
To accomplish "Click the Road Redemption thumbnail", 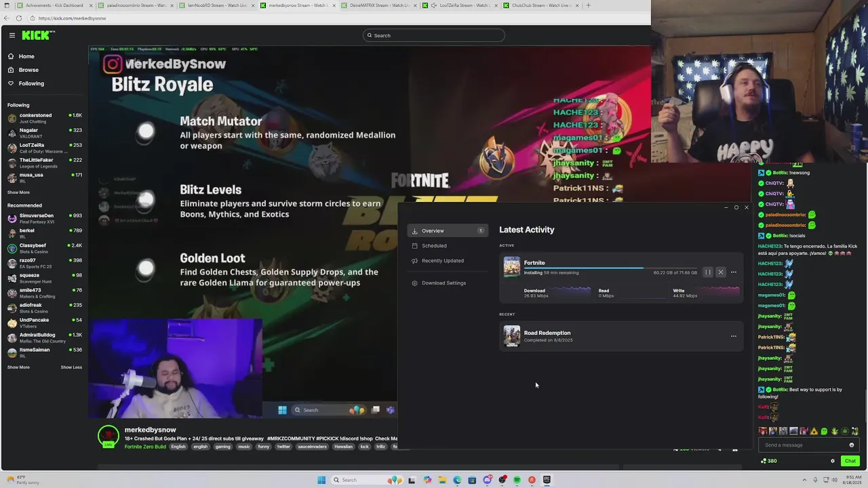I will click(512, 336).
